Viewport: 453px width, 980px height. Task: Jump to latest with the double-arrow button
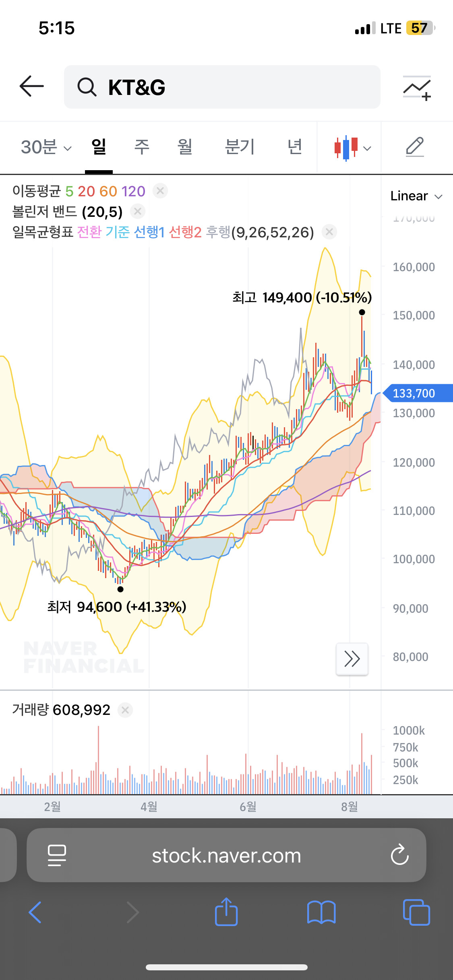click(x=352, y=659)
